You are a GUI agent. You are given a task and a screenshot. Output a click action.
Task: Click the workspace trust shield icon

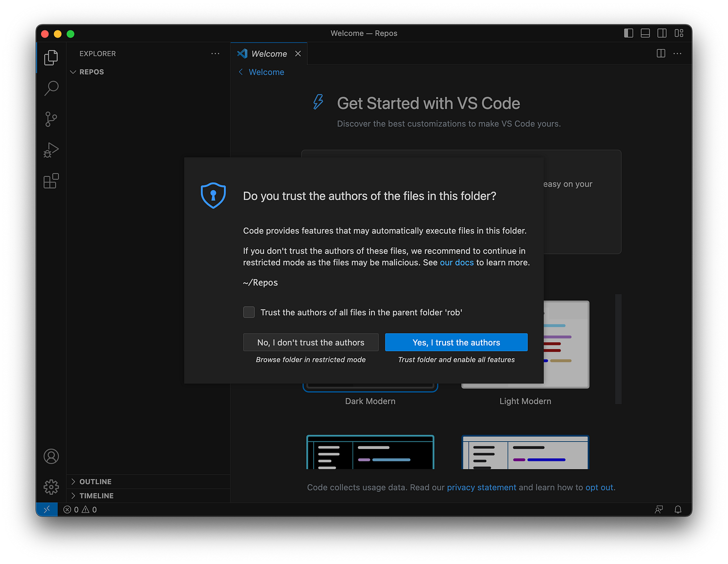(x=213, y=195)
